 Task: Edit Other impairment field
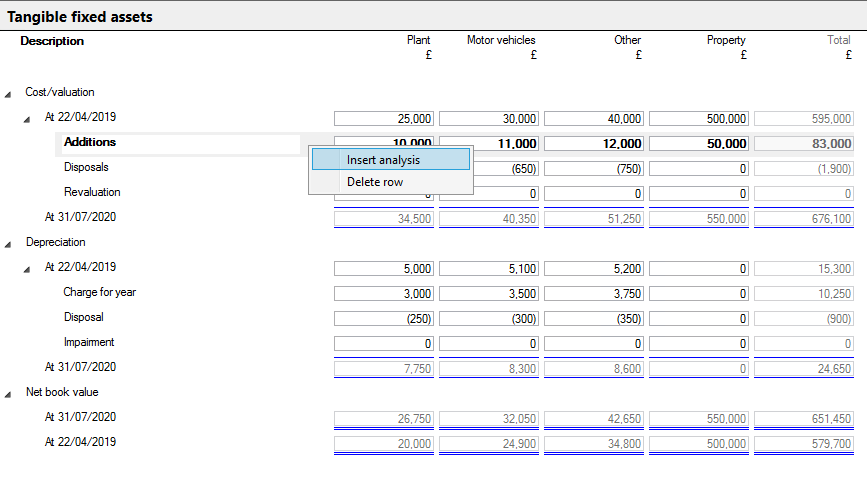coord(594,344)
